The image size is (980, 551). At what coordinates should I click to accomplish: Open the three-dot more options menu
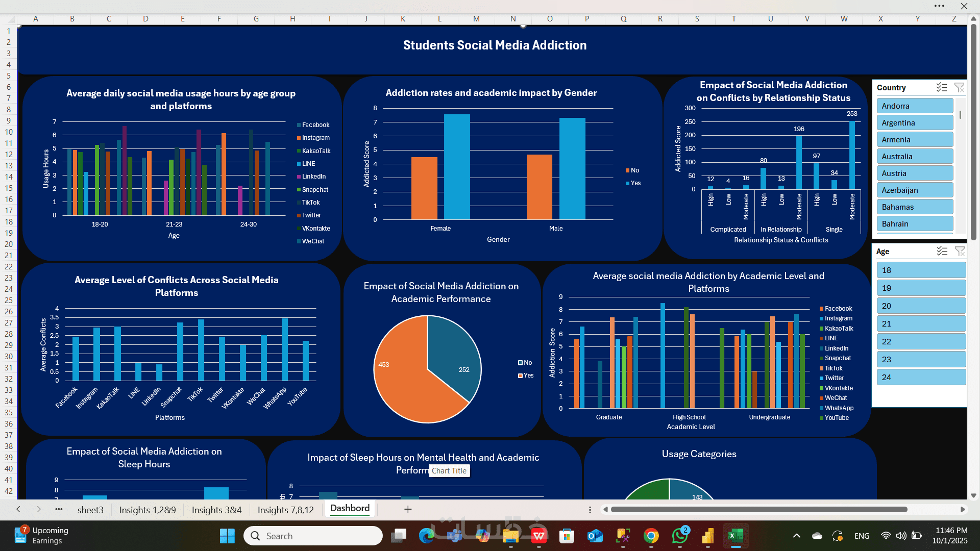pyautogui.click(x=939, y=6)
